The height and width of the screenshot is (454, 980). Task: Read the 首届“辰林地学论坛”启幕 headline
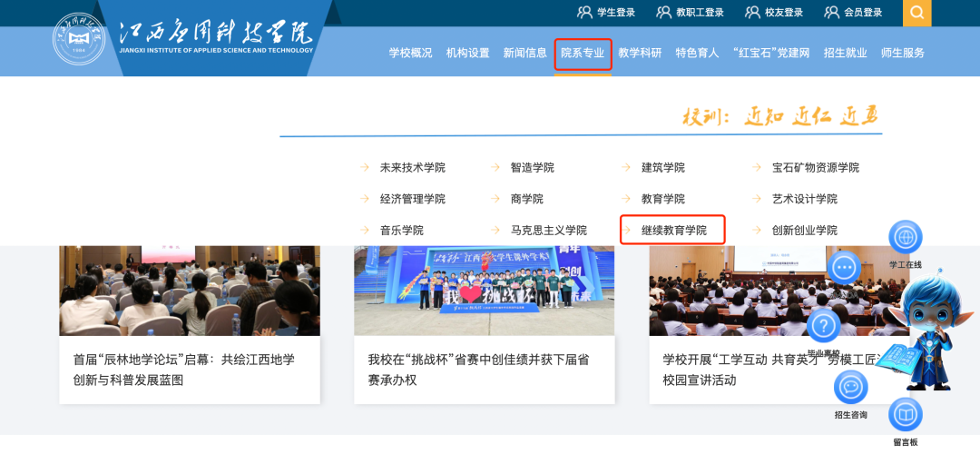pyautogui.click(x=183, y=370)
